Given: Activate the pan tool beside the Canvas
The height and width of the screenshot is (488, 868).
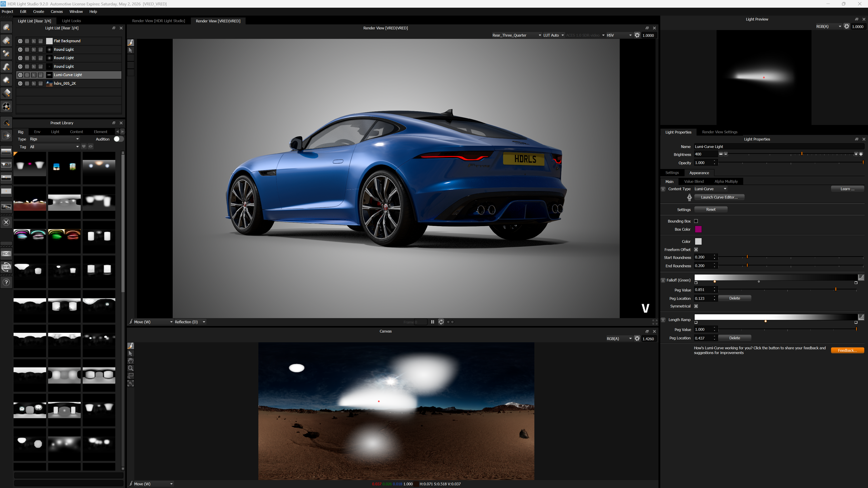Looking at the screenshot, I should click(130, 361).
